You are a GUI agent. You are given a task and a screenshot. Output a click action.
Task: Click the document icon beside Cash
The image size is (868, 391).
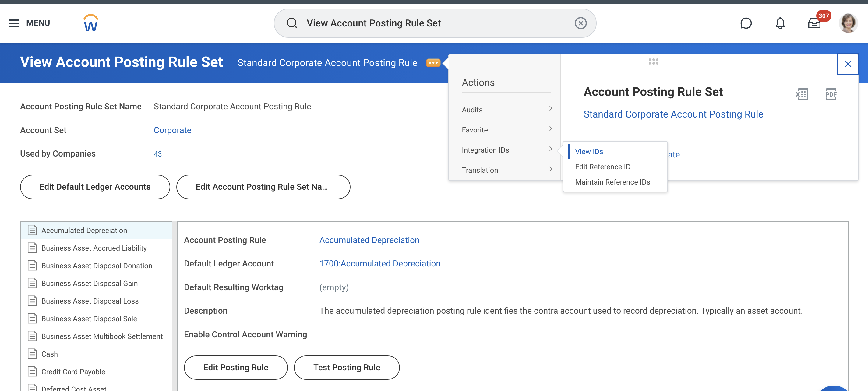coord(32,354)
